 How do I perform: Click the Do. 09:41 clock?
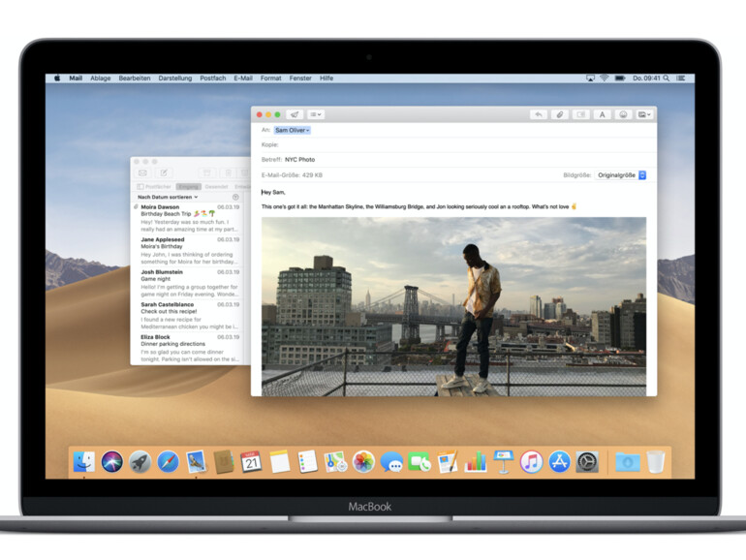[646, 78]
